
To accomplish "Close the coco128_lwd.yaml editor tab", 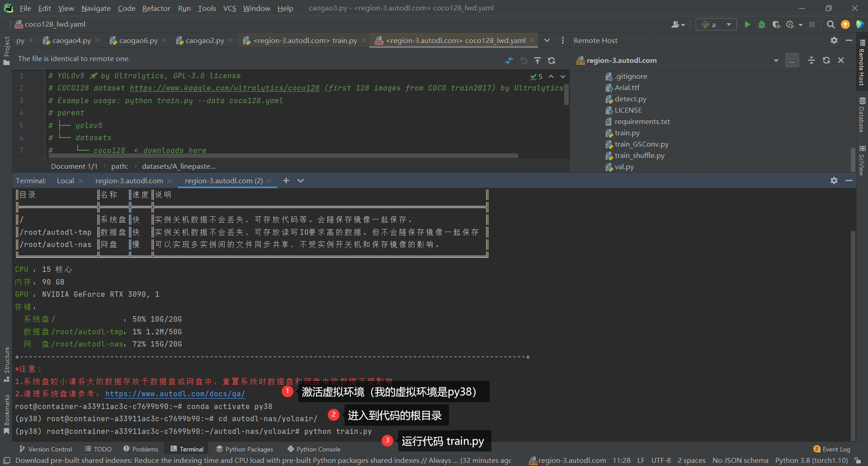I will [x=532, y=40].
